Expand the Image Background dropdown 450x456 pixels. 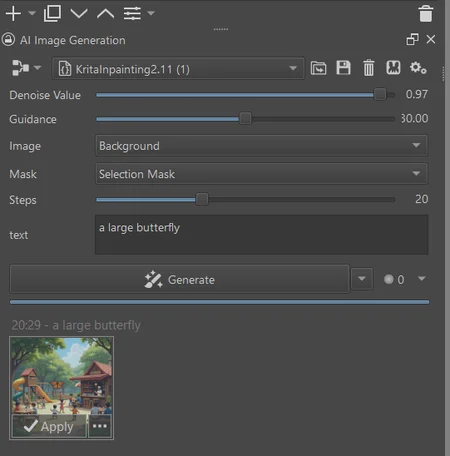tap(261, 146)
